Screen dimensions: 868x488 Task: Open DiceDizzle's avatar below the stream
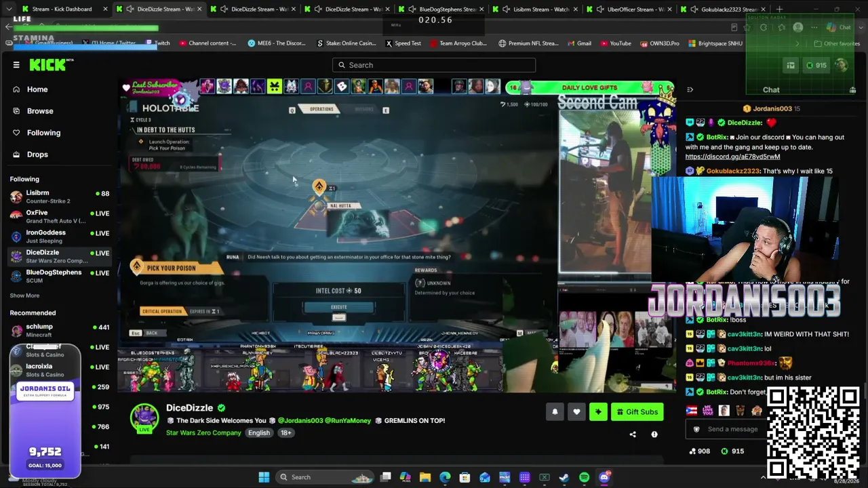144,418
